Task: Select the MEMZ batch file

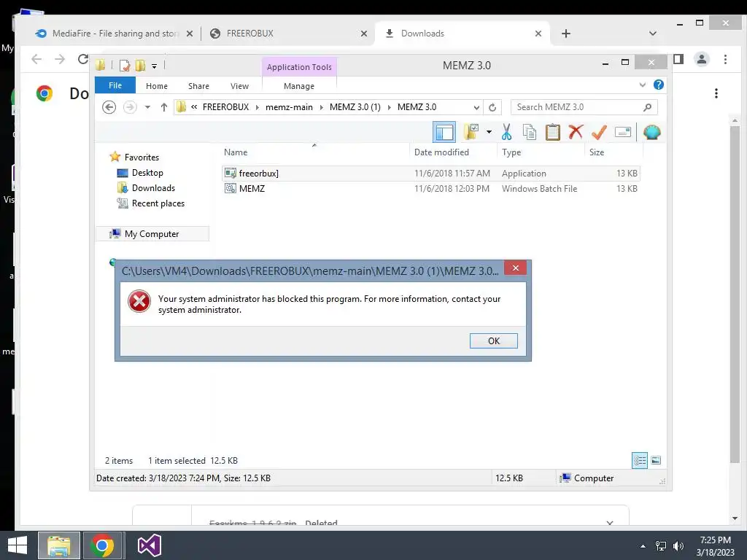Action: 431,189
